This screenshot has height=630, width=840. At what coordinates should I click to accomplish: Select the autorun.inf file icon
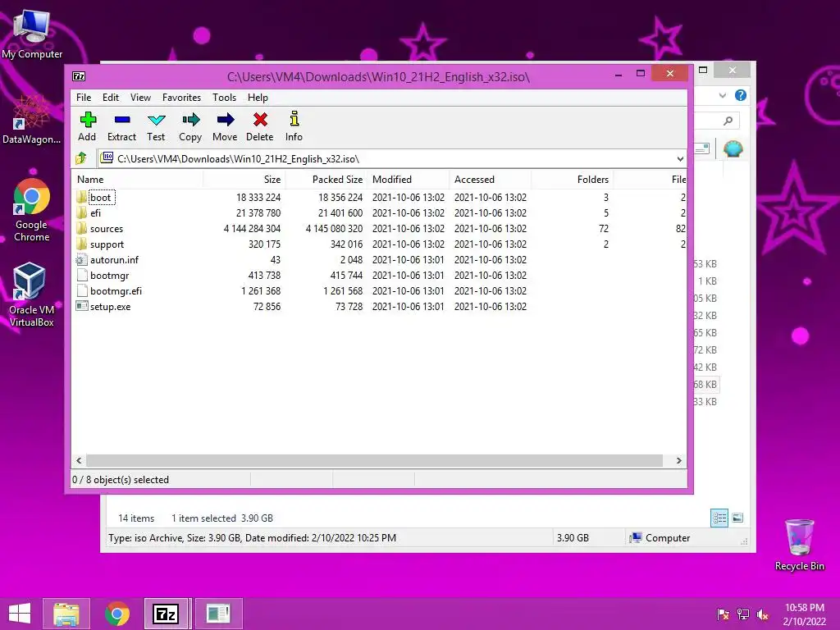[x=81, y=260]
